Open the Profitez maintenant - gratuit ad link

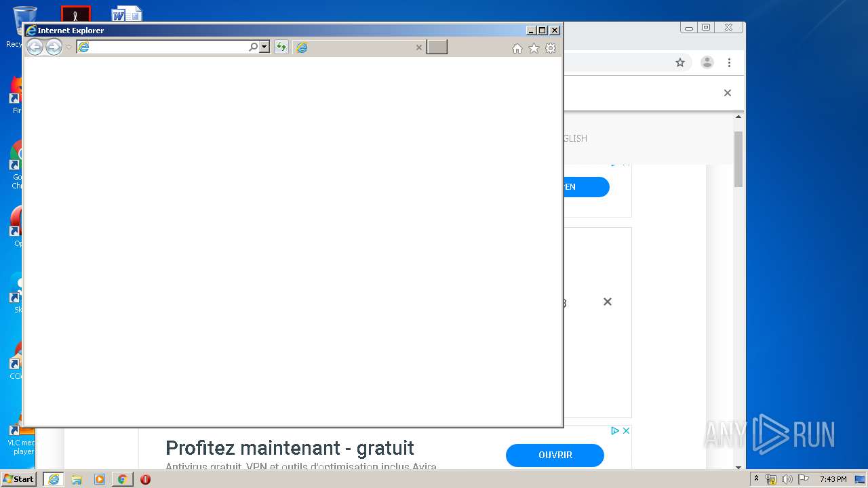[290, 448]
